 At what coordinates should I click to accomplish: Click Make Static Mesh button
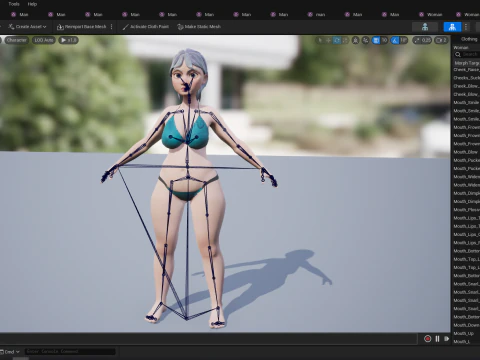point(199,27)
